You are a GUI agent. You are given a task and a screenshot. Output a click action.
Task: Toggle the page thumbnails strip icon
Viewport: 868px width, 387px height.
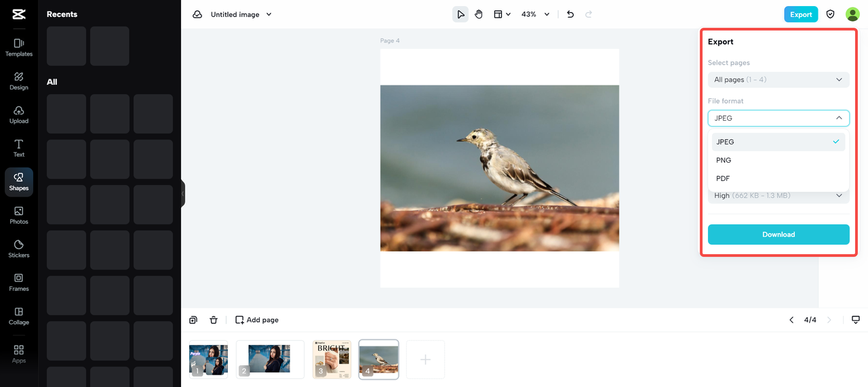coord(856,320)
